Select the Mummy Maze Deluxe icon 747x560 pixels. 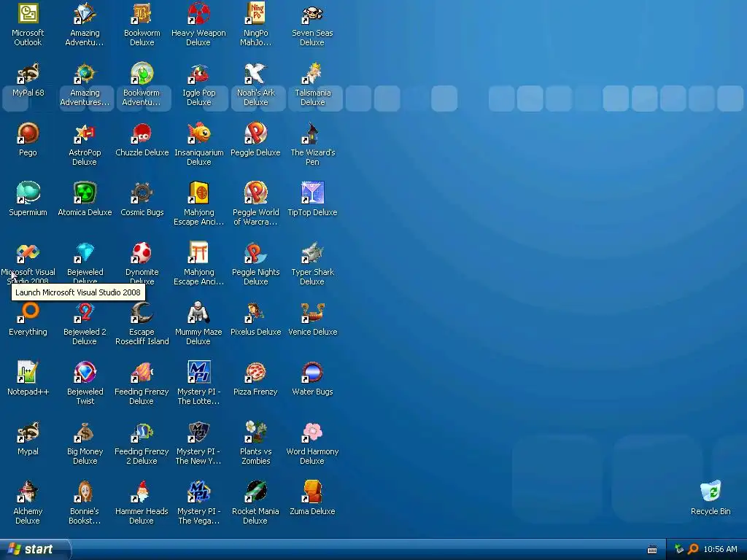point(198,313)
